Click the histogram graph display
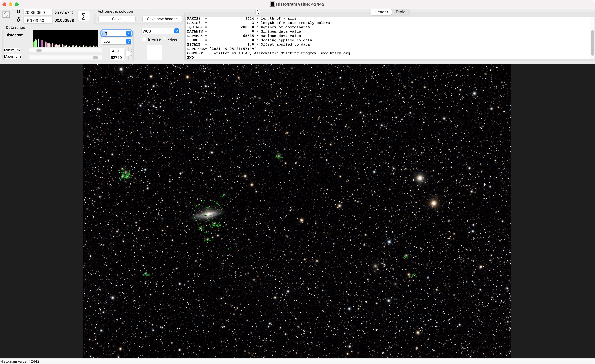The image size is (595, 364). pyautogui.click(x=65, y=38)
